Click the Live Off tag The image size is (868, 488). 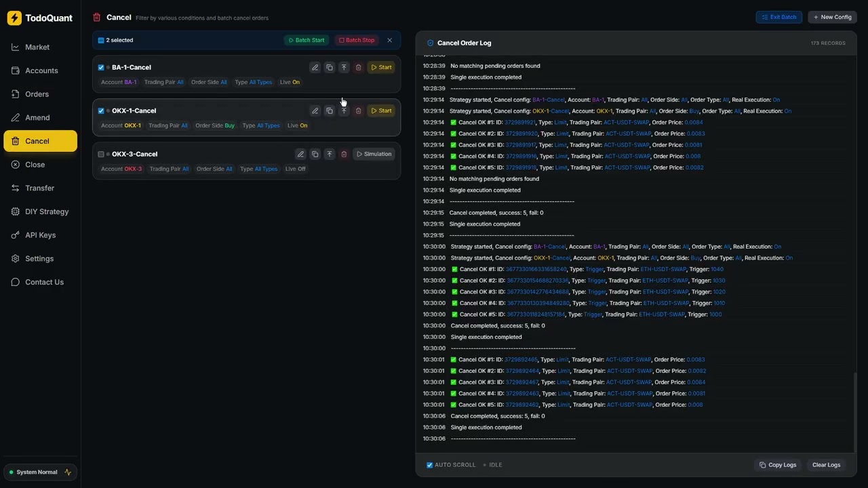295,169
